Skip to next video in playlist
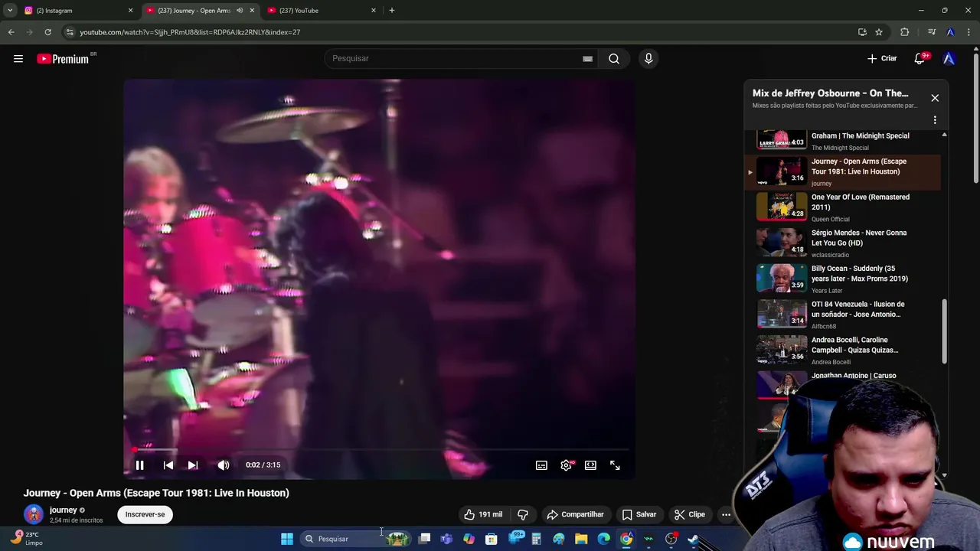The image size is (980, 551). [193, 465]
